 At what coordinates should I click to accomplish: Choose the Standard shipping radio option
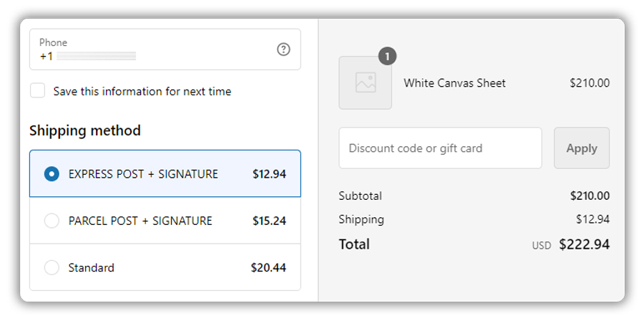[x=52, y=267]
